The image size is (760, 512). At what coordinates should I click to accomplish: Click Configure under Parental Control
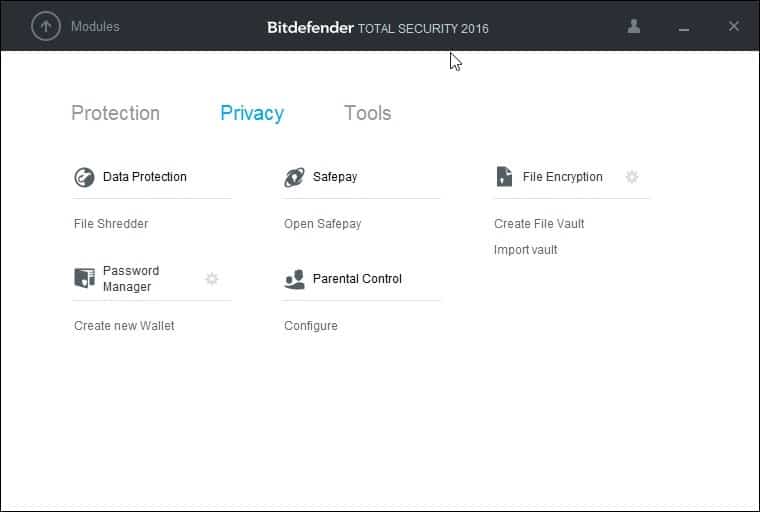point(311,326)
